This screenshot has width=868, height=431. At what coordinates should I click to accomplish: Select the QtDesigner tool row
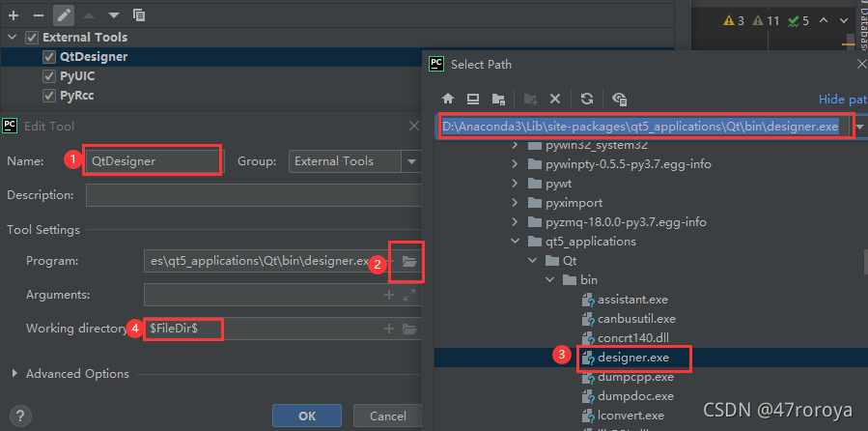click(x=211, y=57)
